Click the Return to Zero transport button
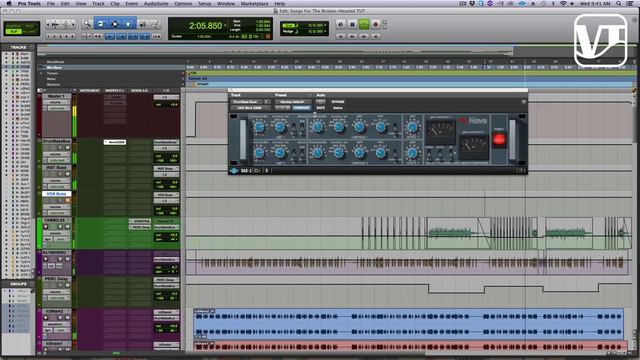 [340, 36]
